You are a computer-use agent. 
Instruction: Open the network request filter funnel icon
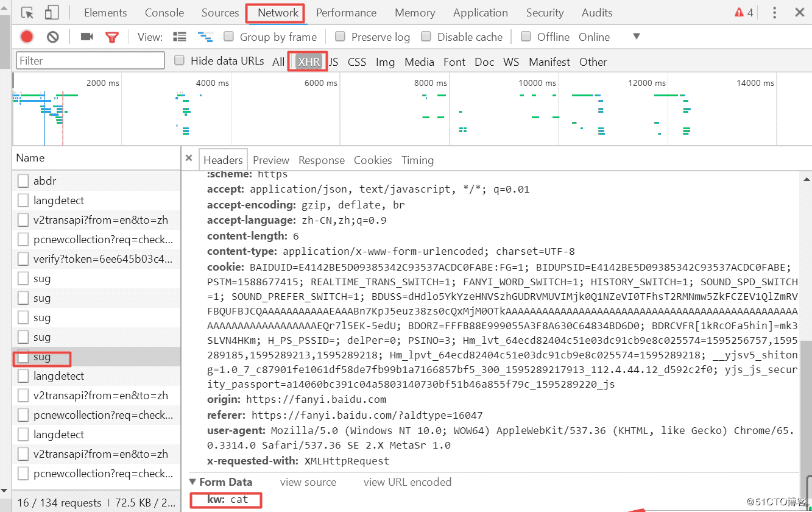click(x=112, y=37)
